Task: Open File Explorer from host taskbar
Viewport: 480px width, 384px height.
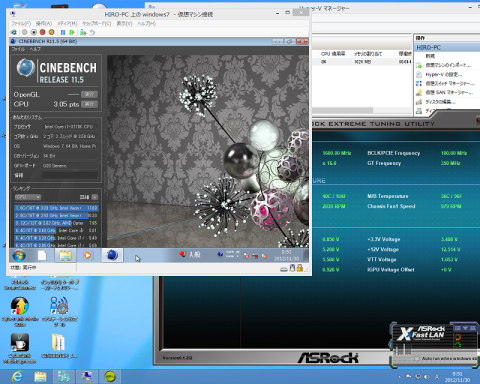Action: (x=40, y=377)
